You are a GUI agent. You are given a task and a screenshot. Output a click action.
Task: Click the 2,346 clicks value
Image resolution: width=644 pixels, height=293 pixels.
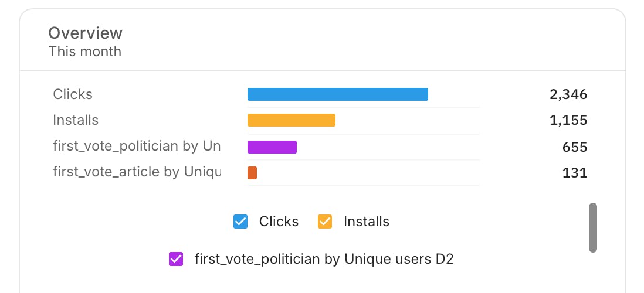(568, 95)
